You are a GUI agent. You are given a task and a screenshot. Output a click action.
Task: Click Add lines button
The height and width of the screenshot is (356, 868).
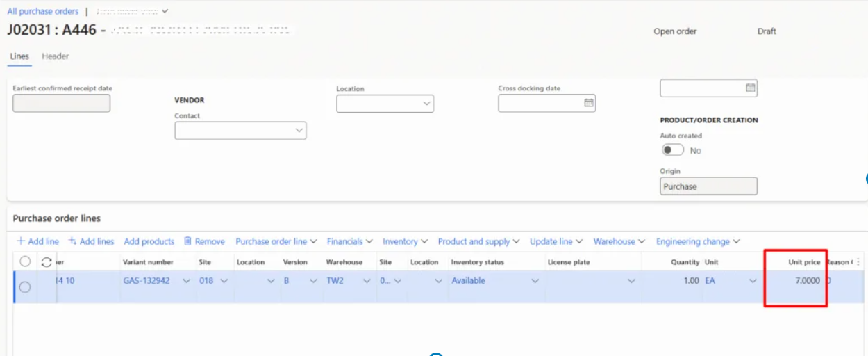pyautogui.click(x=91, y=241)
